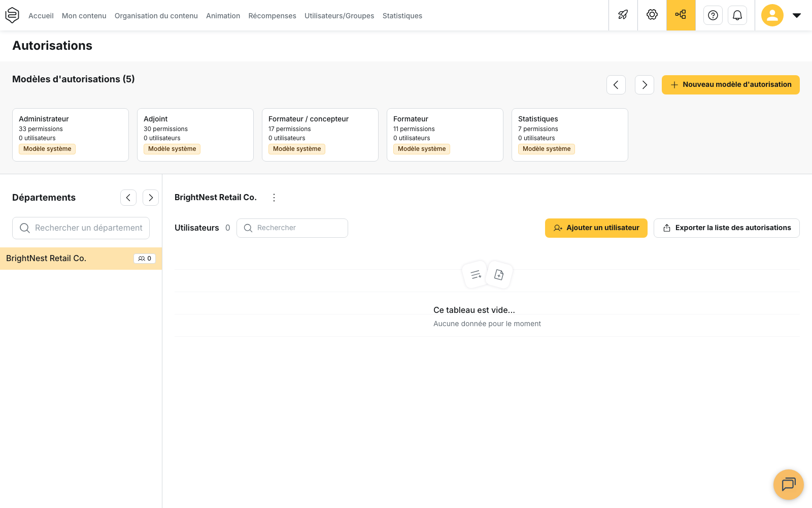Viewport: 812px width, 508px height.
Task: Select the highlighted organization chart icon
Action: (x=681, y=15)
